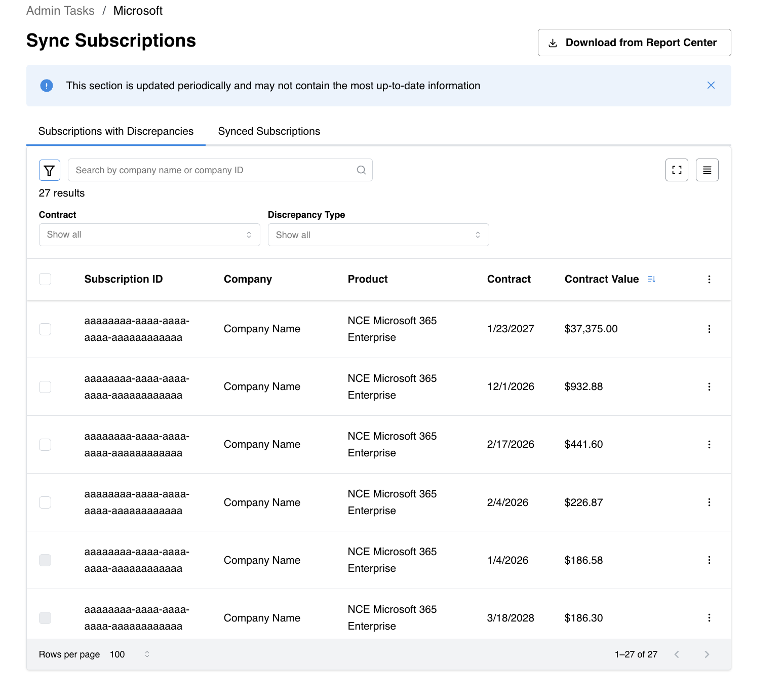
Task: Dismiss the info banner with X
Action: tap(711, 85)
